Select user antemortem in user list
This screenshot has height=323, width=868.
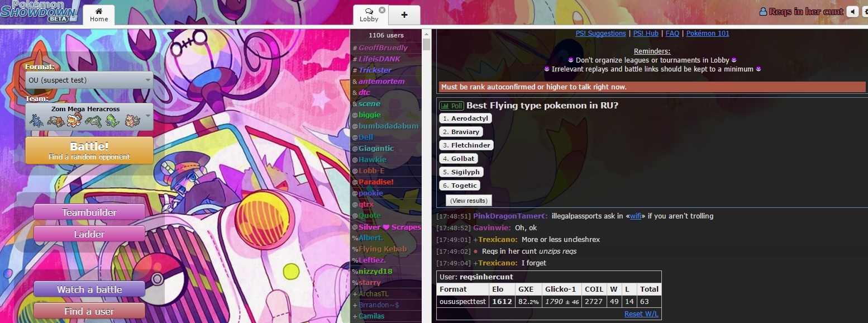tap(386, 82)
